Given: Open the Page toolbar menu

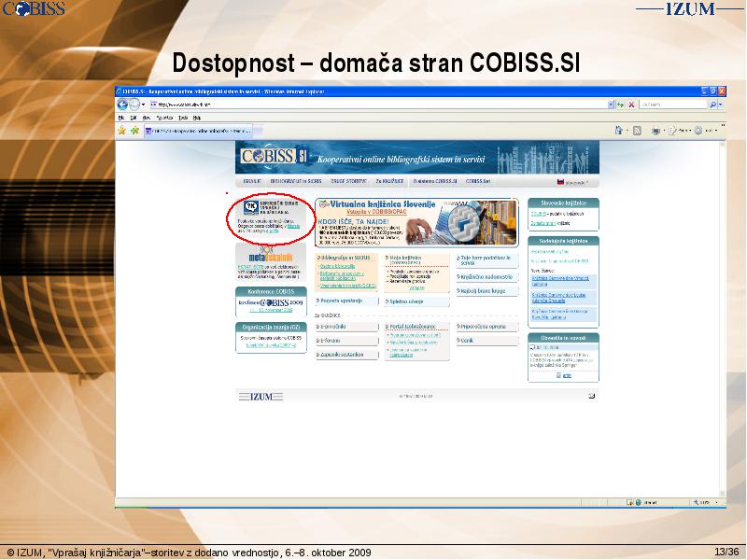Looking at the screenshot, I should 679,131.
